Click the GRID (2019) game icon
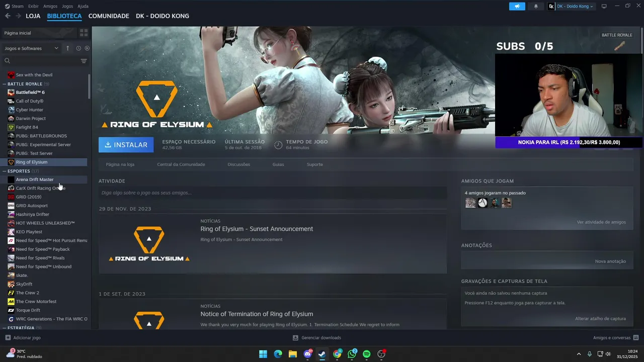 point(11,197)
